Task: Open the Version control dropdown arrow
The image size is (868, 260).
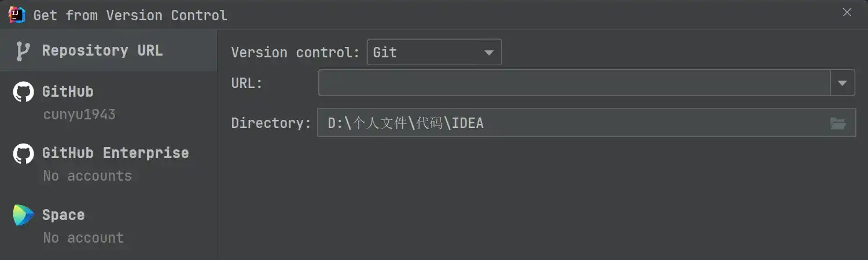Action: click(489, 53)
